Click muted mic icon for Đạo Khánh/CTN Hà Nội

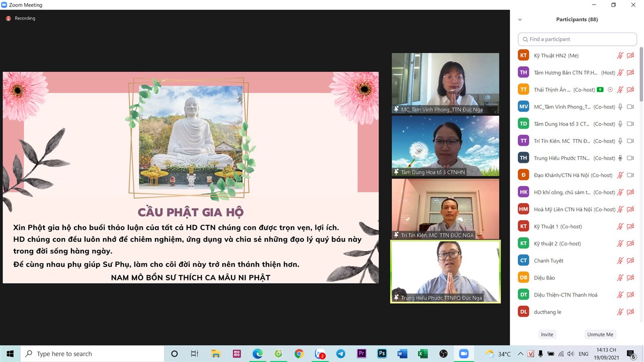(x=620, y=175)
